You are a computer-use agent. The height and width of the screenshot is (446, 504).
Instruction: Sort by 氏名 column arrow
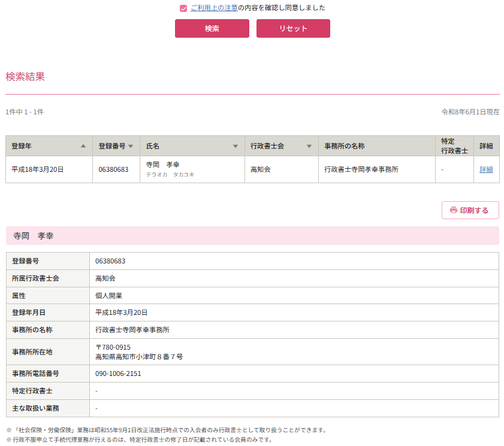(236, 147)
